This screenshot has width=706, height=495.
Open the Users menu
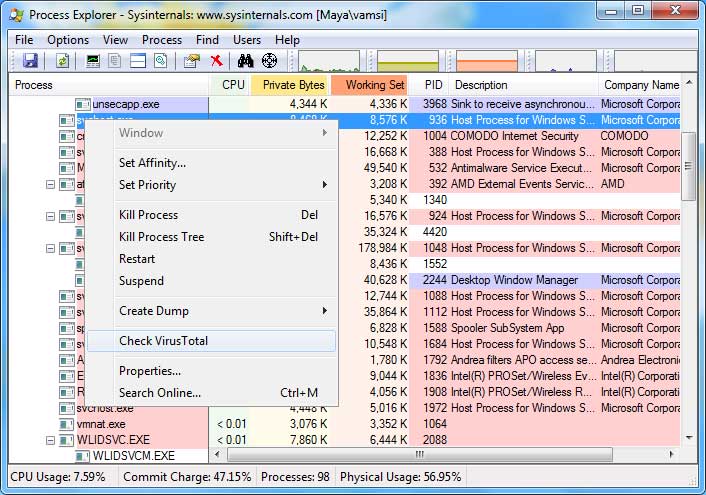[x=247, y=40]
